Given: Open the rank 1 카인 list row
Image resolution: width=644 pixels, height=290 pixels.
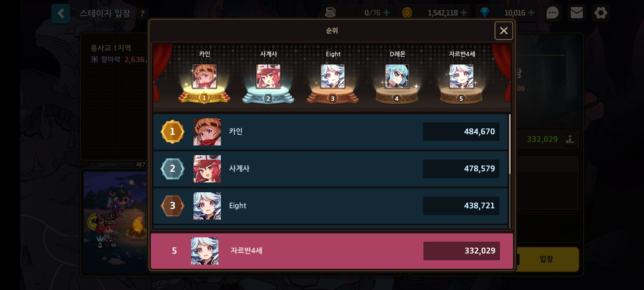Looking at the screenshot, I should pos(330,132).
